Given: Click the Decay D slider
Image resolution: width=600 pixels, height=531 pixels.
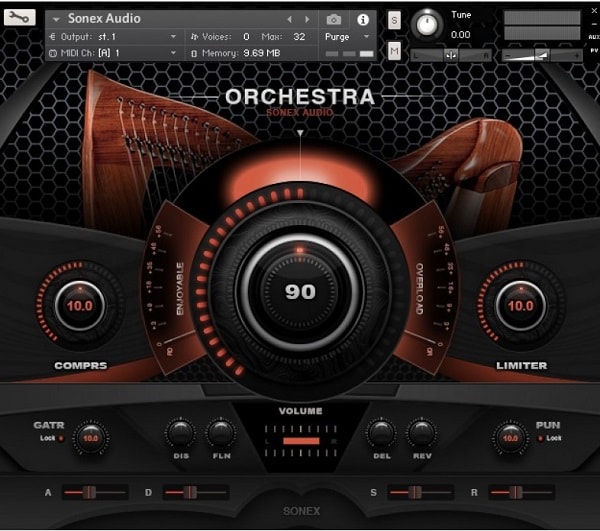Looking at the screenshot, I should coord(196,492).
